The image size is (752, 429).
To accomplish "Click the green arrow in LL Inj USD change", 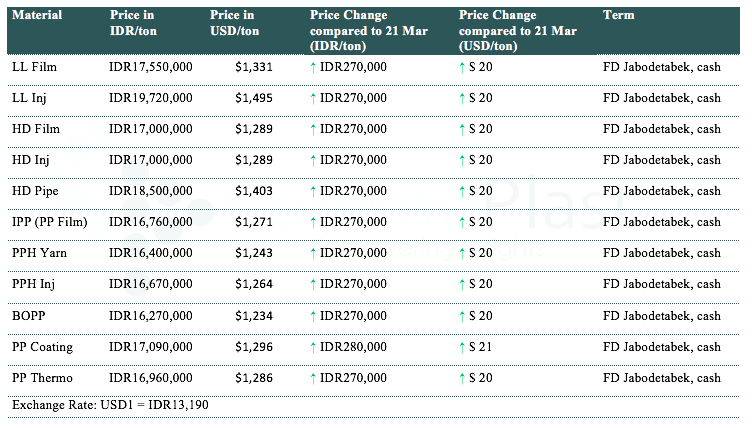I will pos(463,98).
